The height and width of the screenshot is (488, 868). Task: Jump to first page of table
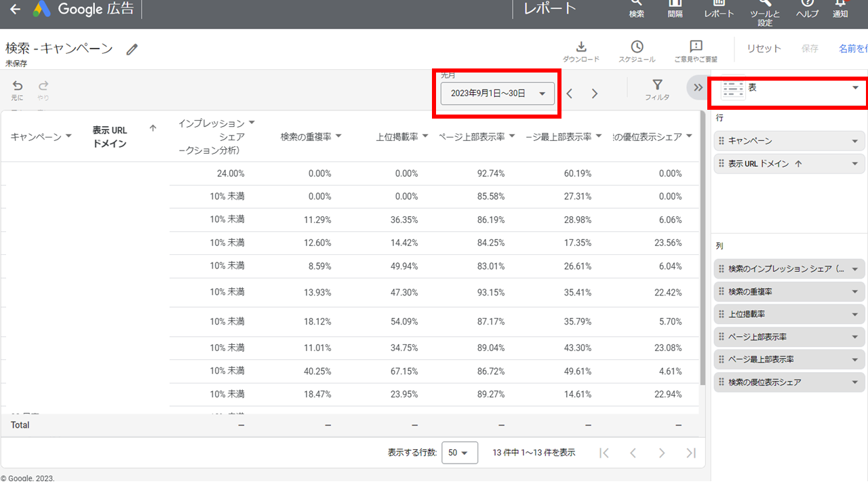[x=604, y=453]
